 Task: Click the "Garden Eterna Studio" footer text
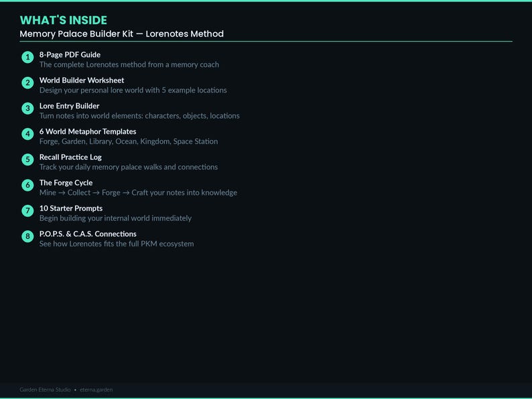45,390
